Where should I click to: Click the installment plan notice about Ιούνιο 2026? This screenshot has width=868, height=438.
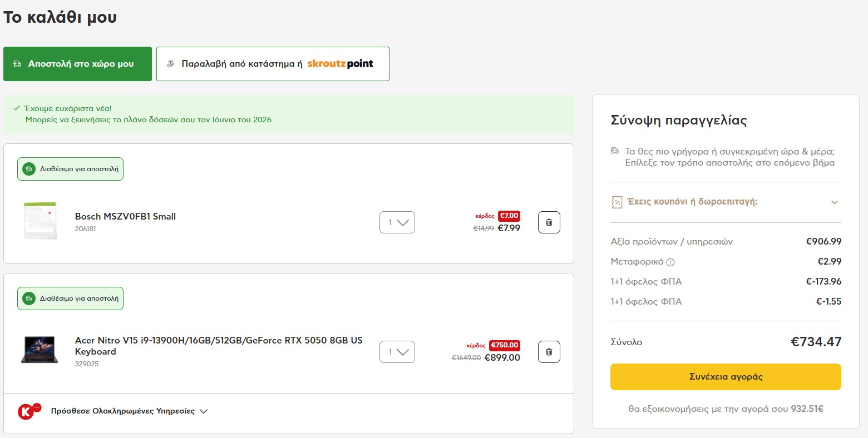(x=149, y=120)
